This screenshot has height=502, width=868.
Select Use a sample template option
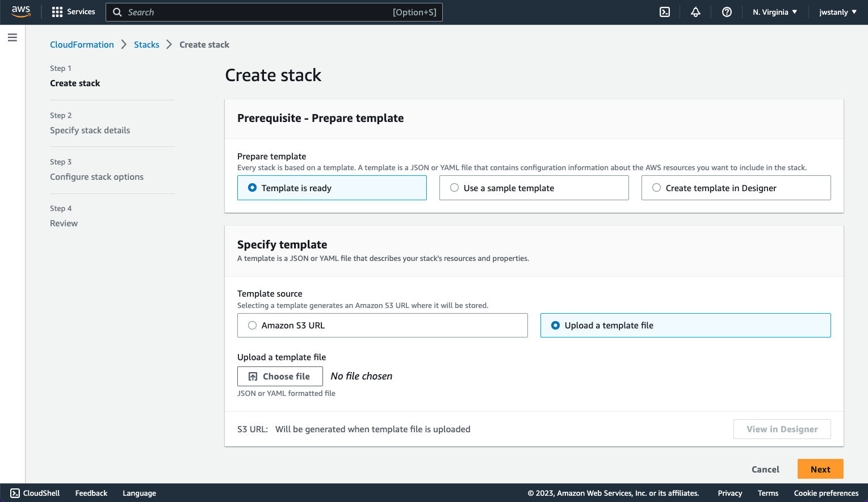tap(534, 188)
